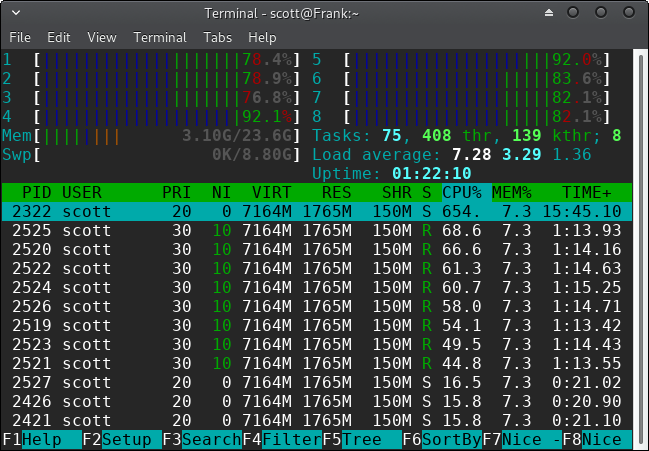Select process row with PID 2525
Viewport: 649px width, 451px height.
(x=317, y=230)
